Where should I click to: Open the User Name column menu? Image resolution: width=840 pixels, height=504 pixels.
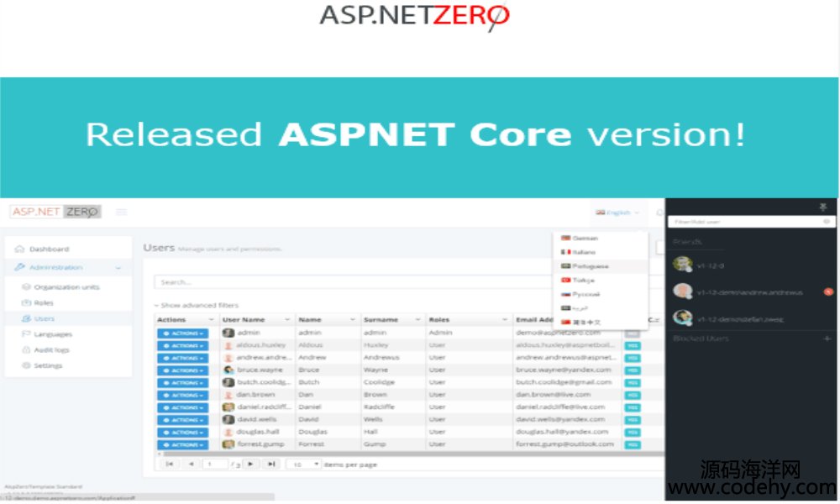point(287,320)
